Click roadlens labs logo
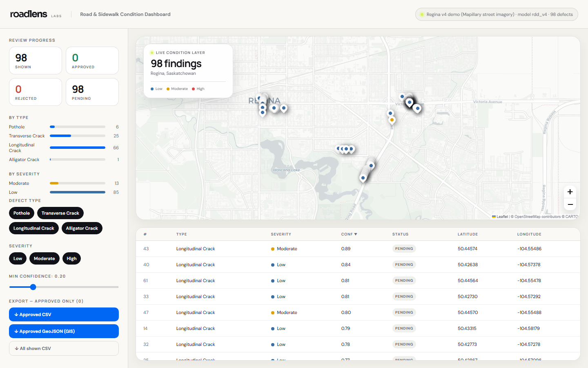This screenshot has width=588, height=368. point(36,14)
